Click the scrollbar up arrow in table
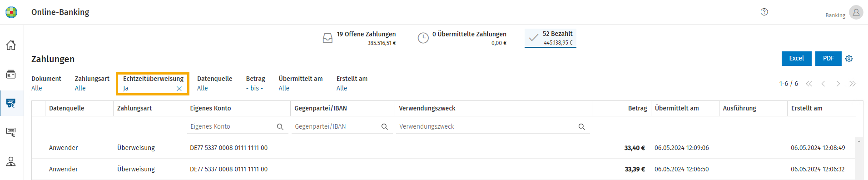Viewport: 868px width, 180px height. (859, 141)
